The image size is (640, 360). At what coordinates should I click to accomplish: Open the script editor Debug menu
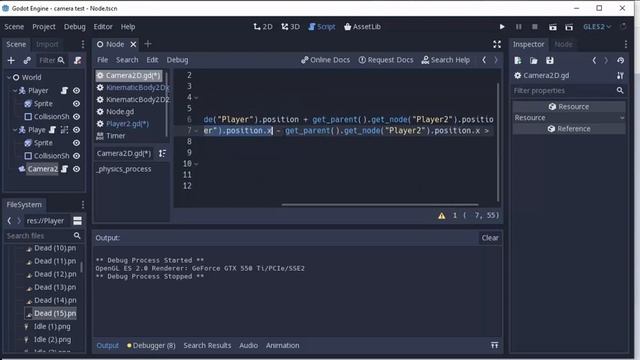point(177,60)
